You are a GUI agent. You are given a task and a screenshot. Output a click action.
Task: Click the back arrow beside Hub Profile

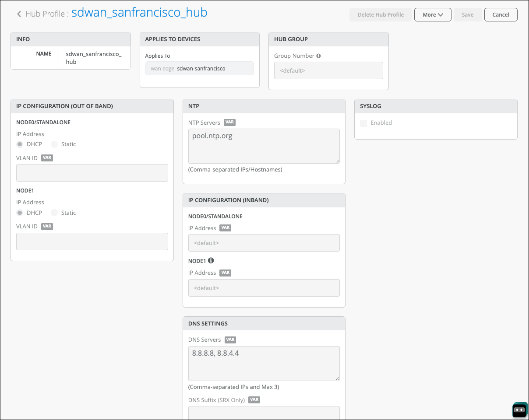point(19,14)
